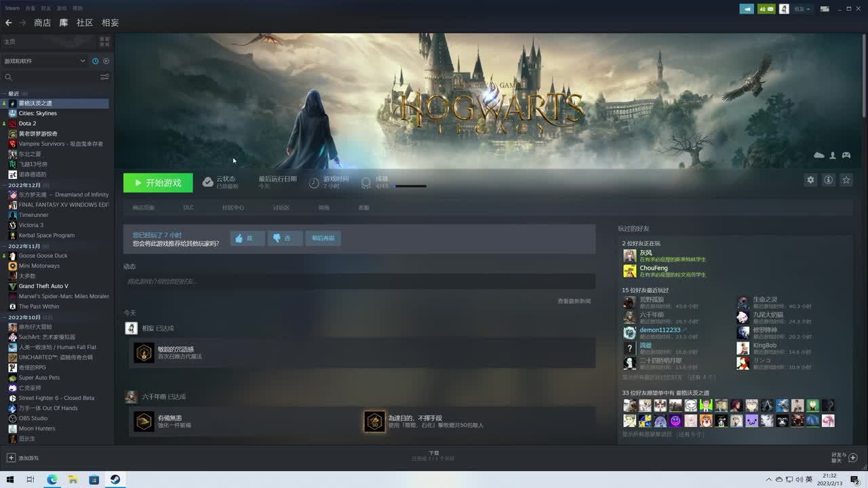868x488 pixels.
Task: Click thumbs down 否 button
Action: 285,238
